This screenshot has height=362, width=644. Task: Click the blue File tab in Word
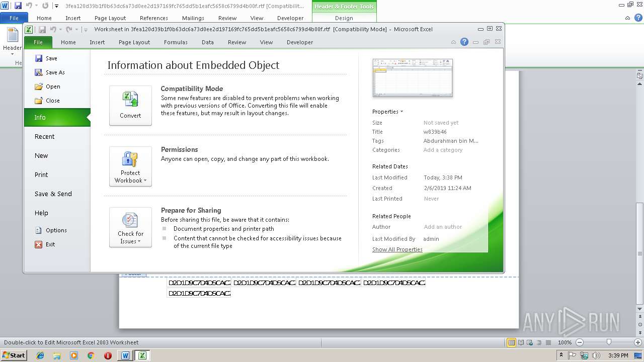click(x=14, y=18)
